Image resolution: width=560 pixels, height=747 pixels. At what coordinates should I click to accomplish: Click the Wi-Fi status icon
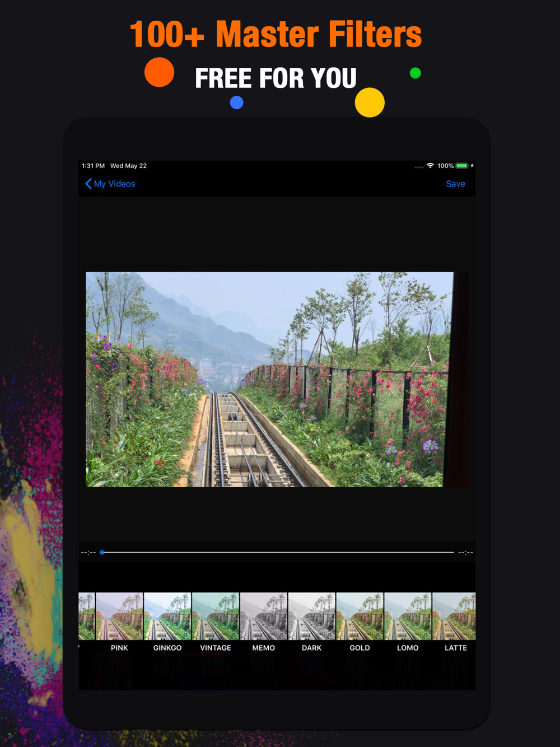coord(430,166)
